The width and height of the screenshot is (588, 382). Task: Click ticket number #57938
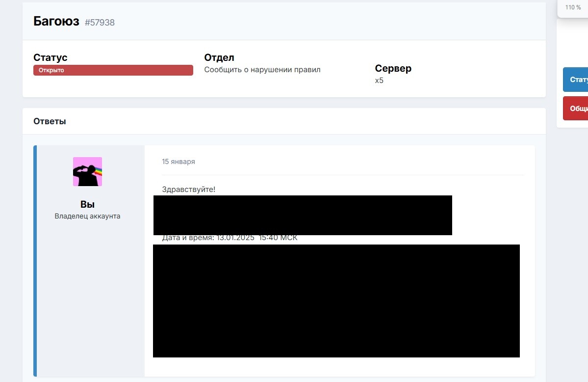pos(100,23)
